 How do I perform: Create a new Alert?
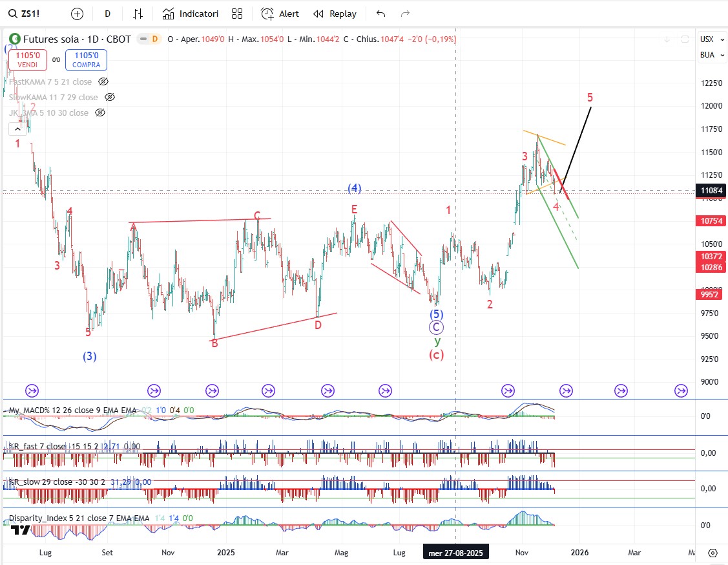click(x=280, y=14)
